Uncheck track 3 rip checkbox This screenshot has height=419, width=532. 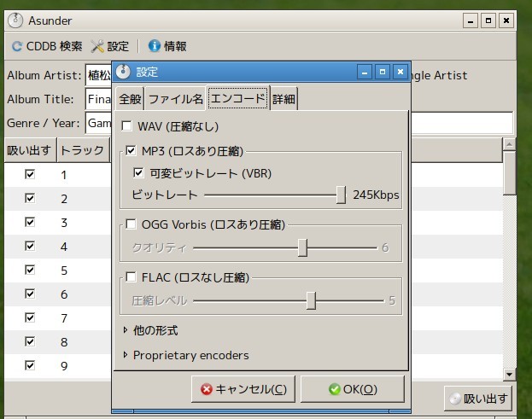(30, 222)
